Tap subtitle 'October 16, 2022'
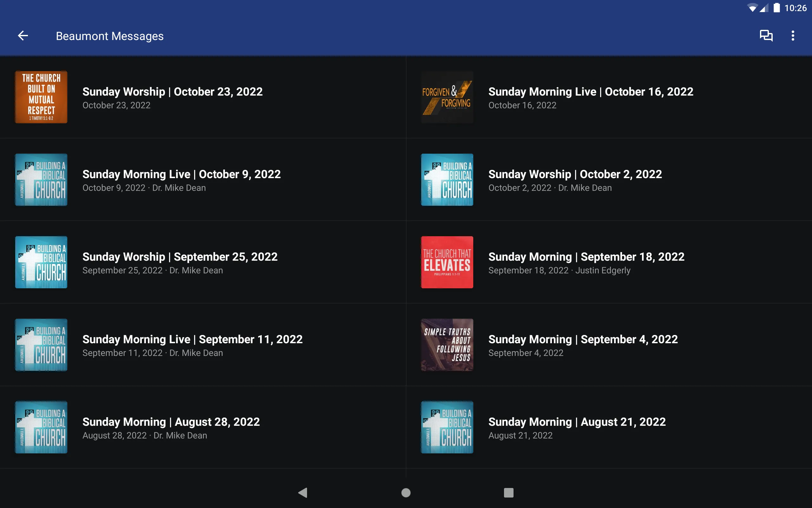Screen dimensions: 812x508 click(522, 105)
